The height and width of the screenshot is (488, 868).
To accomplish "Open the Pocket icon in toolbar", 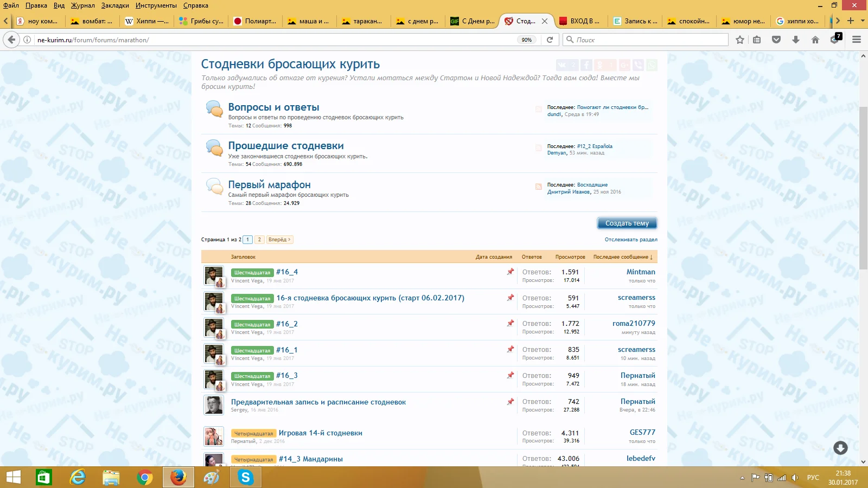I will click(x=776, y=40).
